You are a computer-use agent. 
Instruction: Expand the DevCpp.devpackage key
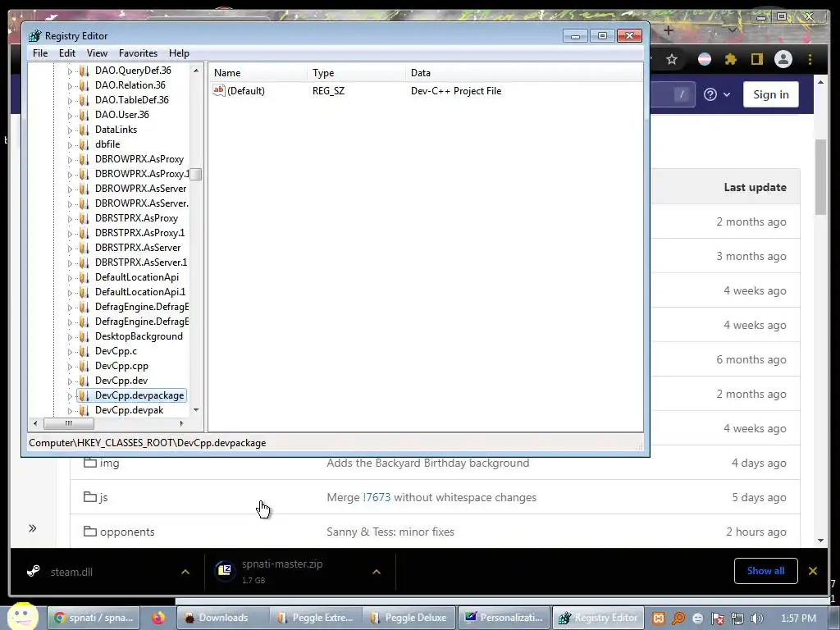coord(70,396)
